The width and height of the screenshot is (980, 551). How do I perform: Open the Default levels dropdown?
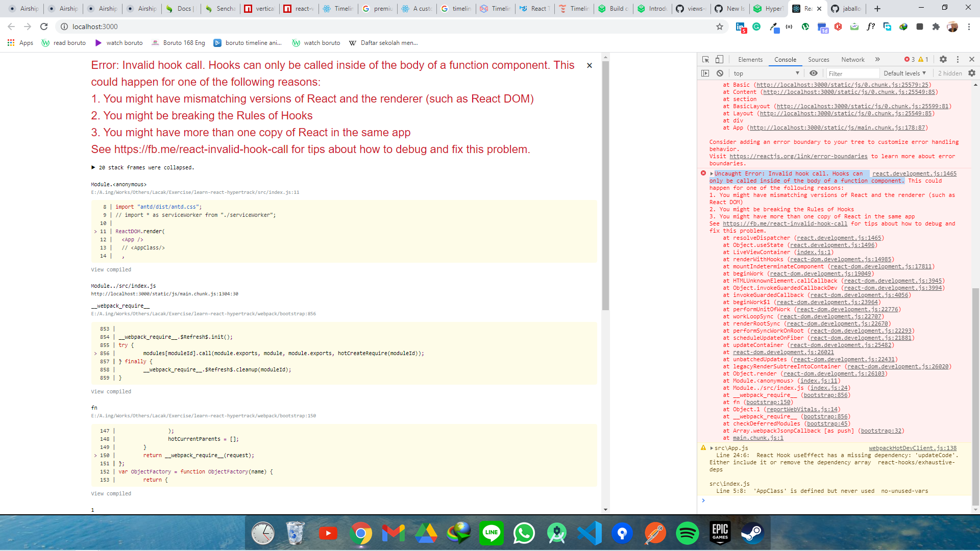pyautogui.click(x=904, y=73)
